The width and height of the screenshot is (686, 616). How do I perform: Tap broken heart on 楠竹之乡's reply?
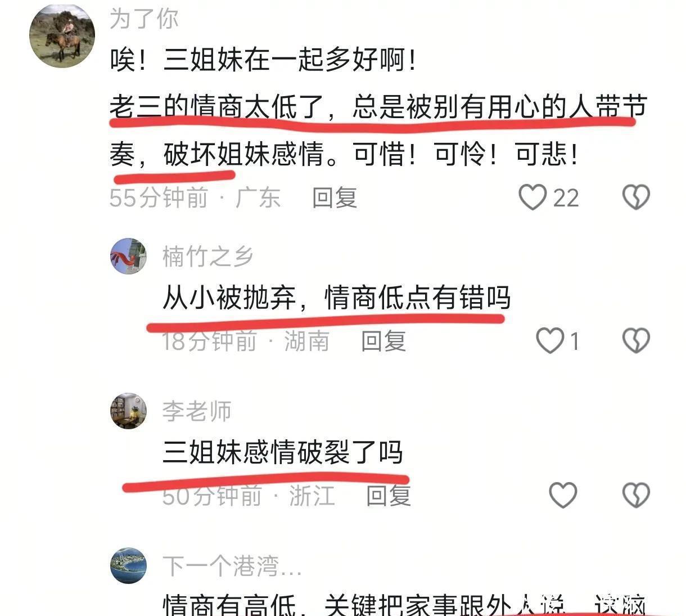click(636, 341)
